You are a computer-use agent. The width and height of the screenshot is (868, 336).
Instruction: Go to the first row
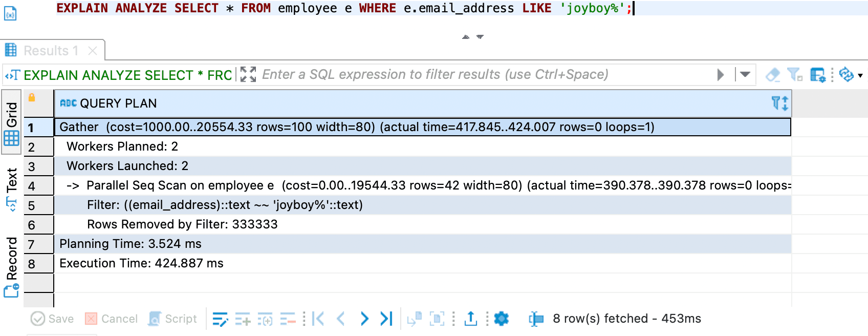pos(318,319)
